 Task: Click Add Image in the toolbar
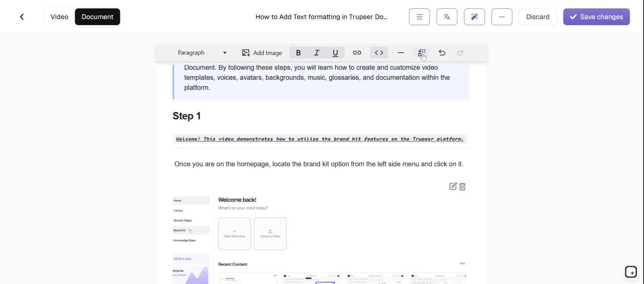262,53
